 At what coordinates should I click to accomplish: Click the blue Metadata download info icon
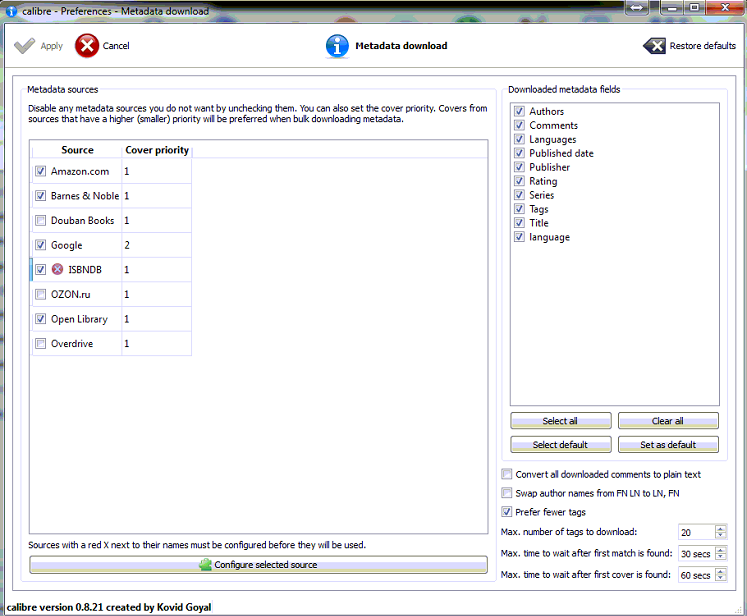click(x=337, y=46)
